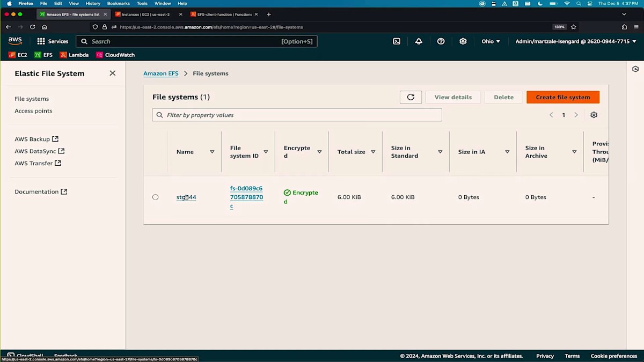Open a new browser tab
Image resolution: width=644 pixels, height=362 pixels.
tap(269, 14)
